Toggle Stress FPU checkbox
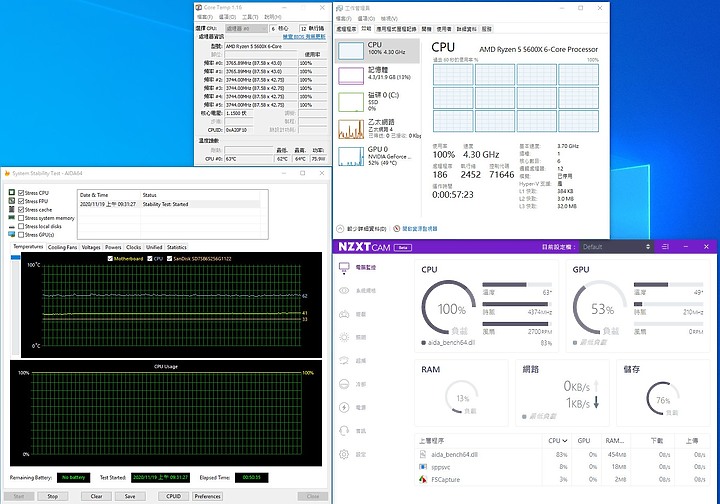720x504 pixels. click(x=21, y=201)
